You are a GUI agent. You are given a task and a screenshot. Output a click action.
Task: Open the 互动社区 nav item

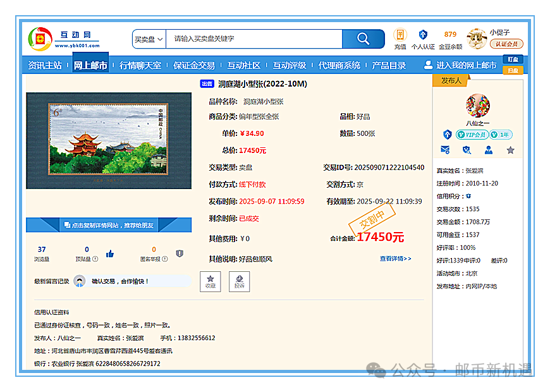pos(244,65)
